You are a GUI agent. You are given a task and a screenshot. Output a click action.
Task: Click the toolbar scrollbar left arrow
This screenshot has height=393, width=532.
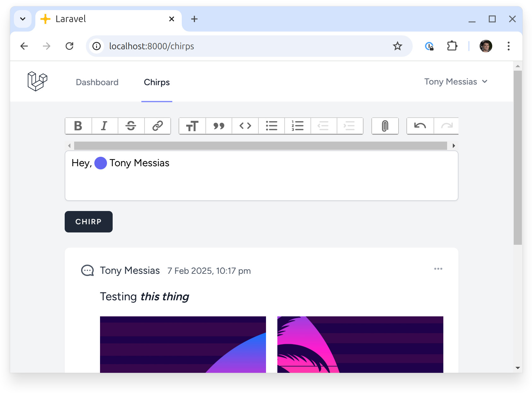(69, 146)
